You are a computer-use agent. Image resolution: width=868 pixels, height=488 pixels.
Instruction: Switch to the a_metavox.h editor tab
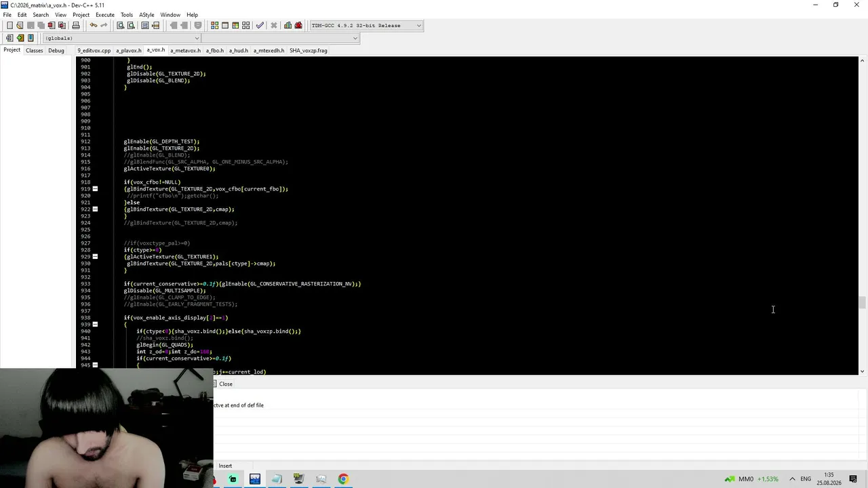click(185, 50)
